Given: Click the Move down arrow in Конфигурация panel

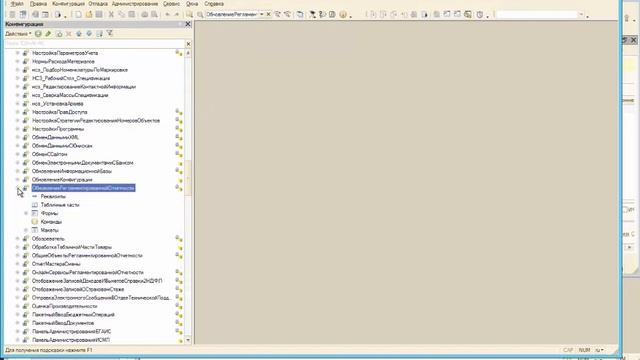Looking at the screenshot, I should click(89, 33).
